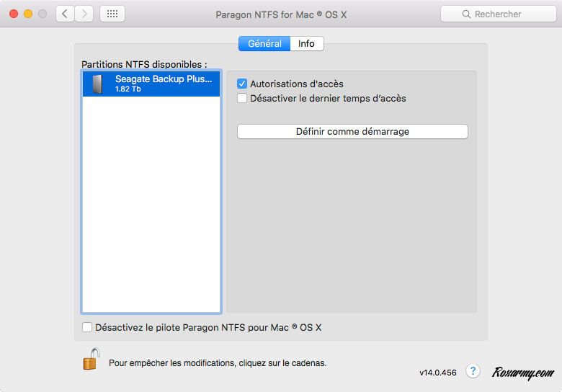562x392 pixels.
Task: Click the back navigation arrow
Action: (65, 14)
